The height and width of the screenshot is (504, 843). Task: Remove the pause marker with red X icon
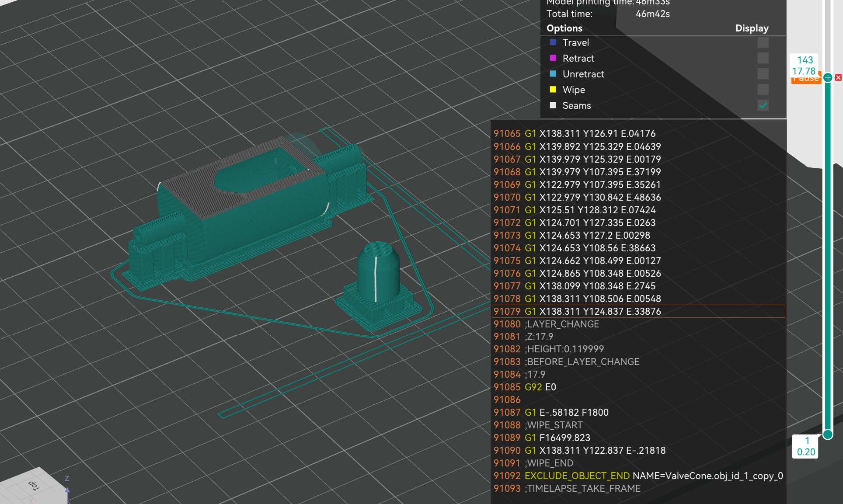pos(838,78)
